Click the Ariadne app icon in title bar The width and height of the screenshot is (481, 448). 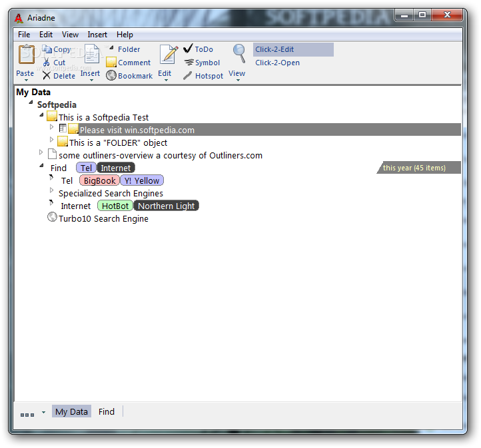pos(19,19)
